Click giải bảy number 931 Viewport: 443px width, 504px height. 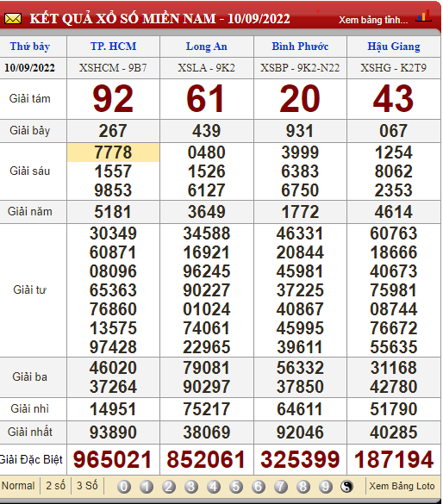coord(300,131)
